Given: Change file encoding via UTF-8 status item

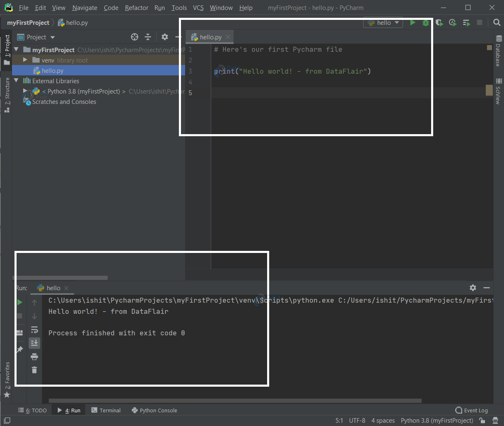Looking at the screenshot, I should (357, 420).
